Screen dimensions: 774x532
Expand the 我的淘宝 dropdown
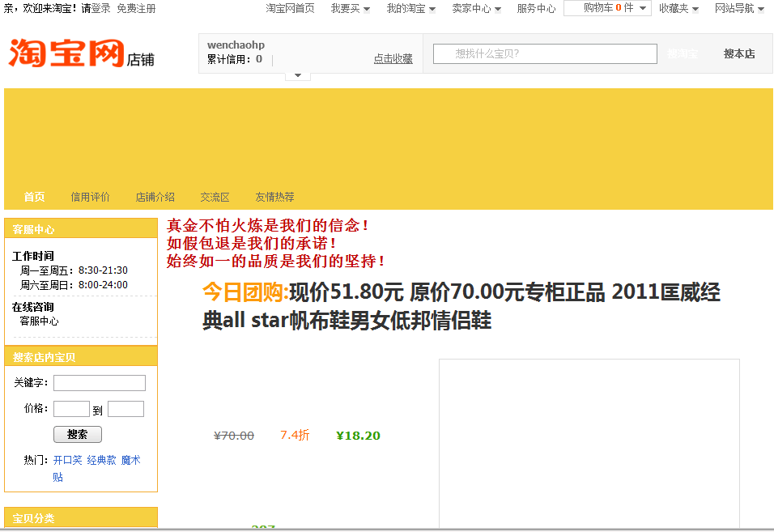410,8
